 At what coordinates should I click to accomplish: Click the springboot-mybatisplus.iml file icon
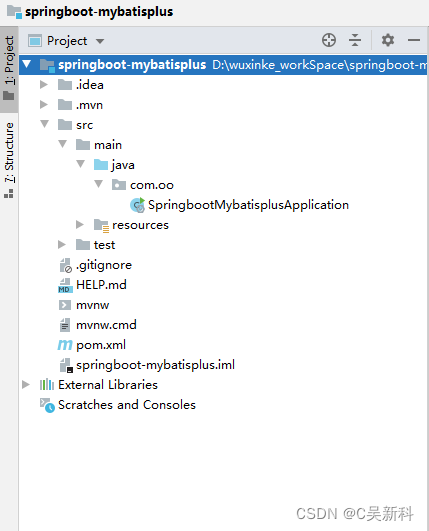point(66,365)
